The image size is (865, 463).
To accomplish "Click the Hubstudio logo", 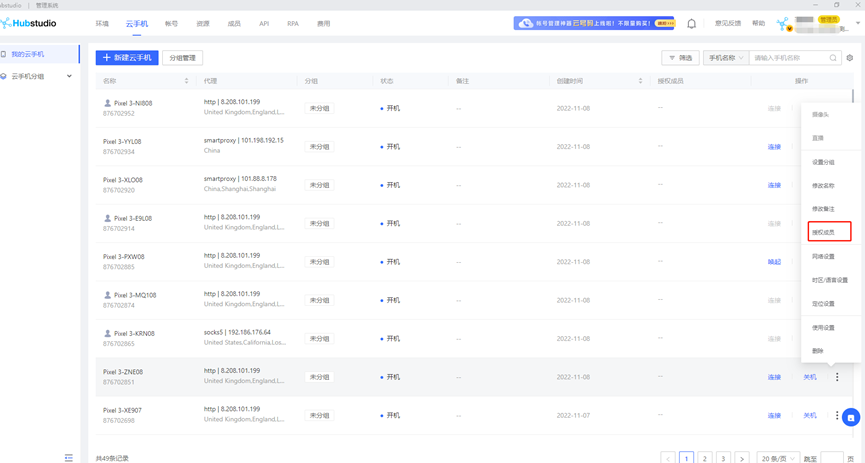I will click(30, 23).
